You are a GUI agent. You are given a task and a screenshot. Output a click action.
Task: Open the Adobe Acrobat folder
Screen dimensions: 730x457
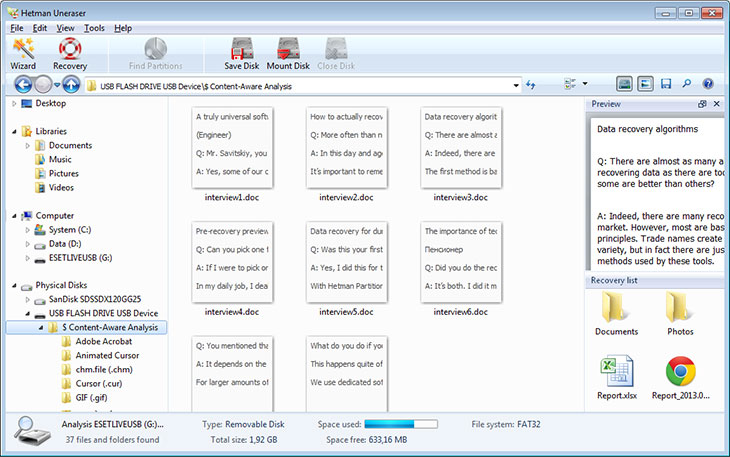(103, 342)
